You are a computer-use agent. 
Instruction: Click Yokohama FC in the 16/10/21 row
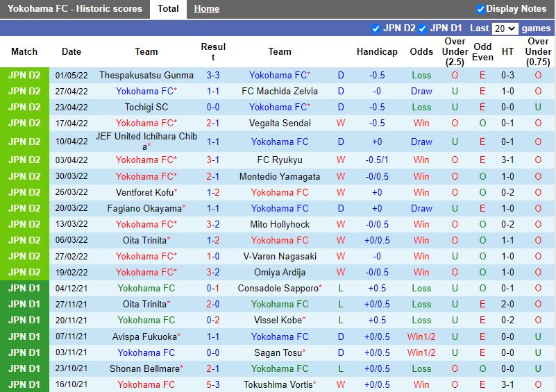click(146, 384)
